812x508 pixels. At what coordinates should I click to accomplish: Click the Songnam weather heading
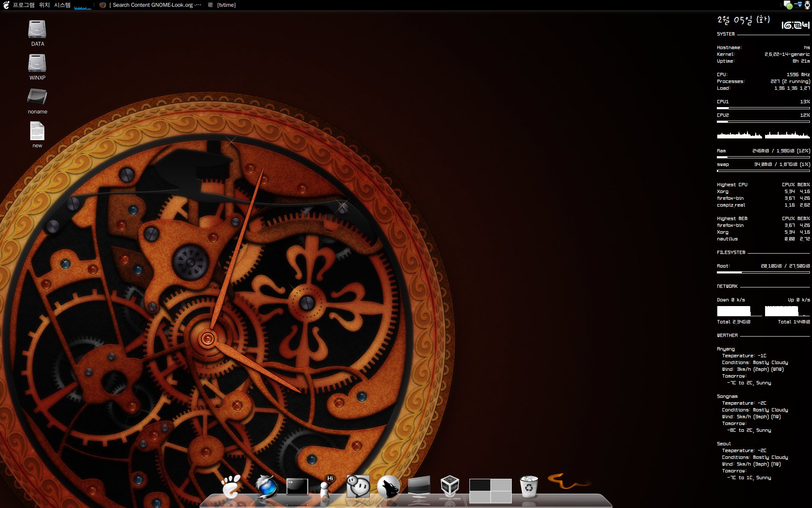[727, 396]
